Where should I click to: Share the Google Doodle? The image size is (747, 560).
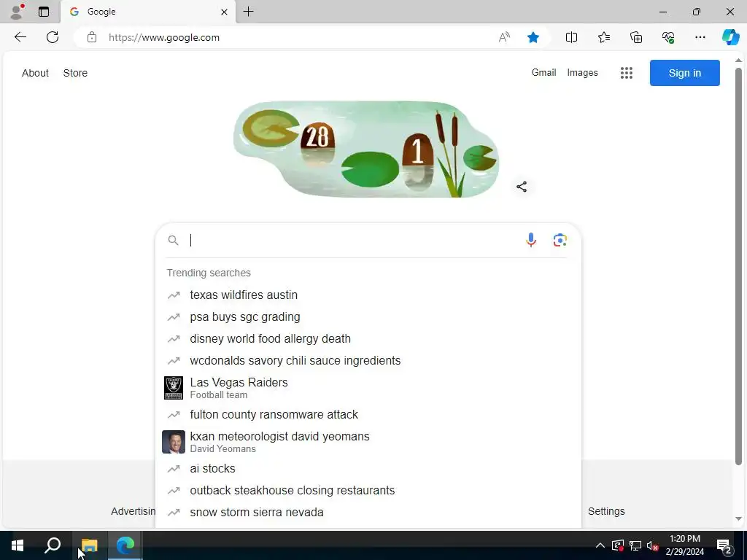522,187
